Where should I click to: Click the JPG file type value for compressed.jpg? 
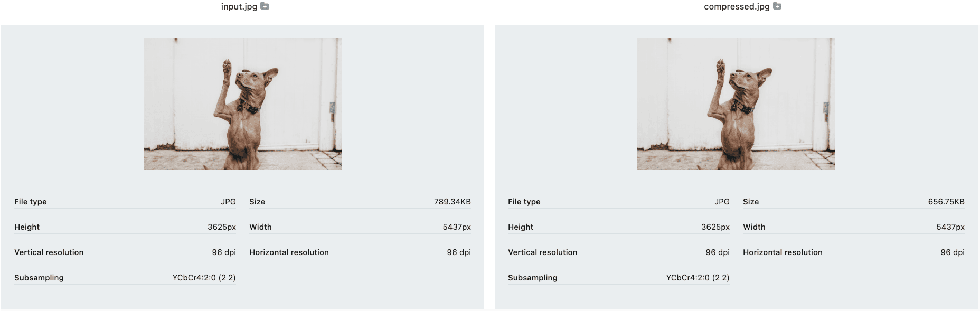click(x=722, y=202)
